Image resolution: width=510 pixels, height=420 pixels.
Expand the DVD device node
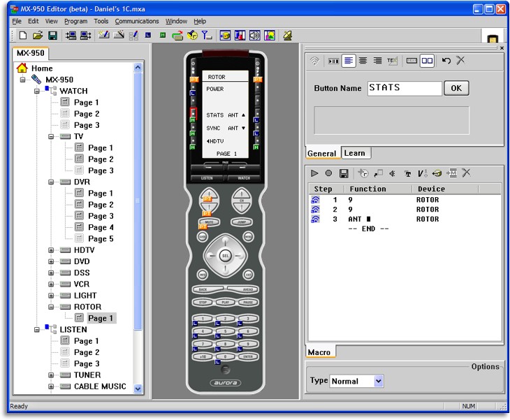tap(51, 261)
